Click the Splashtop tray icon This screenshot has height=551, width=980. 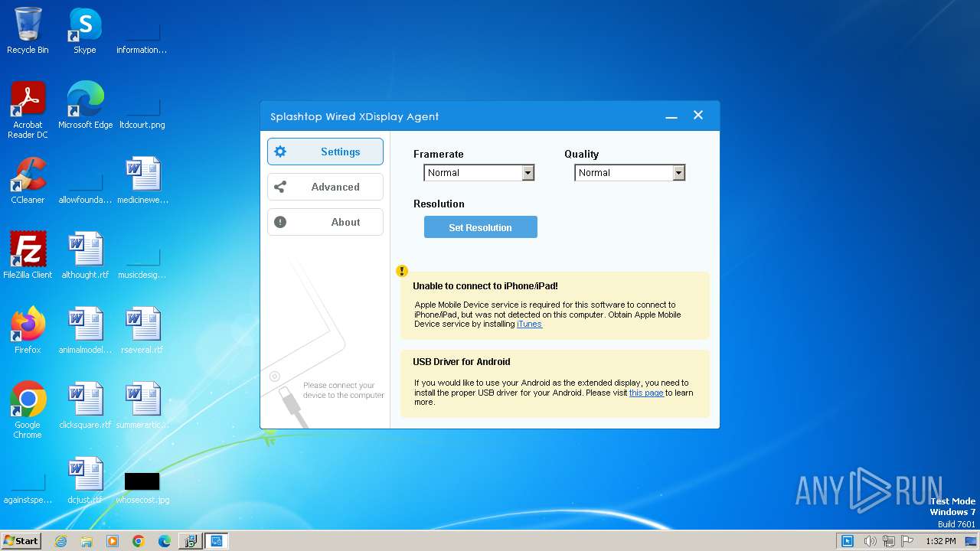[x=848, y=541]
